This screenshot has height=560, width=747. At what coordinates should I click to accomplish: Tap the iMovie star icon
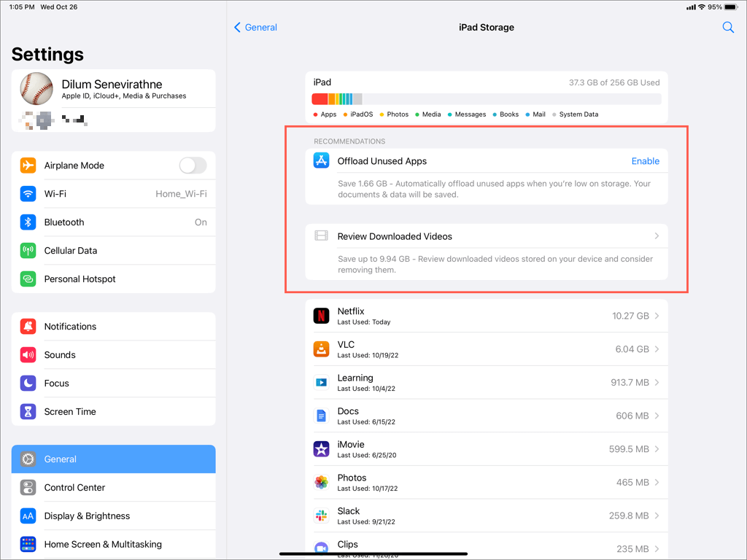pyautogui.click(x=321, y=449)
